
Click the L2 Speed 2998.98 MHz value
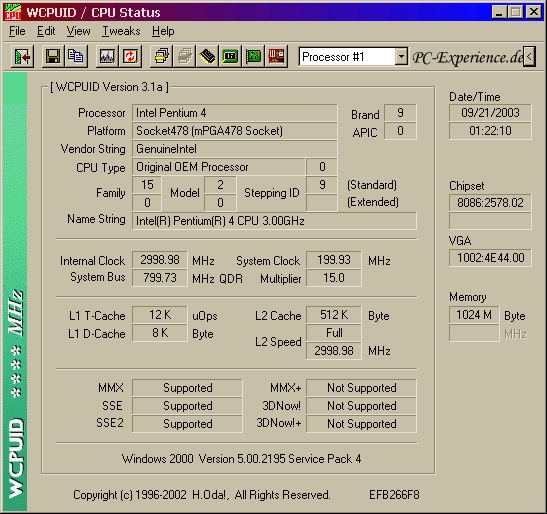(334, 351)
